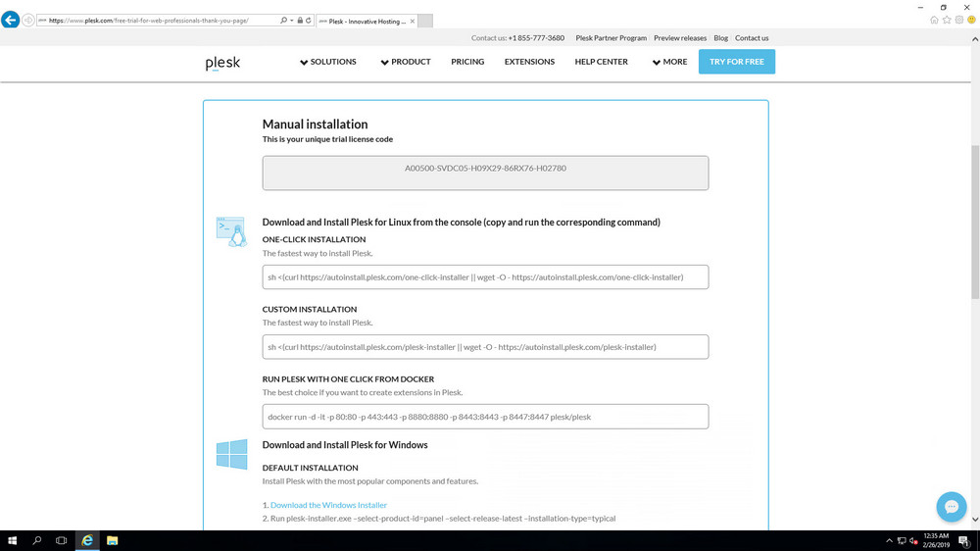Open the Plesk Partner Program link
Viewport: 980px width, 551px height.
(611, 38)
